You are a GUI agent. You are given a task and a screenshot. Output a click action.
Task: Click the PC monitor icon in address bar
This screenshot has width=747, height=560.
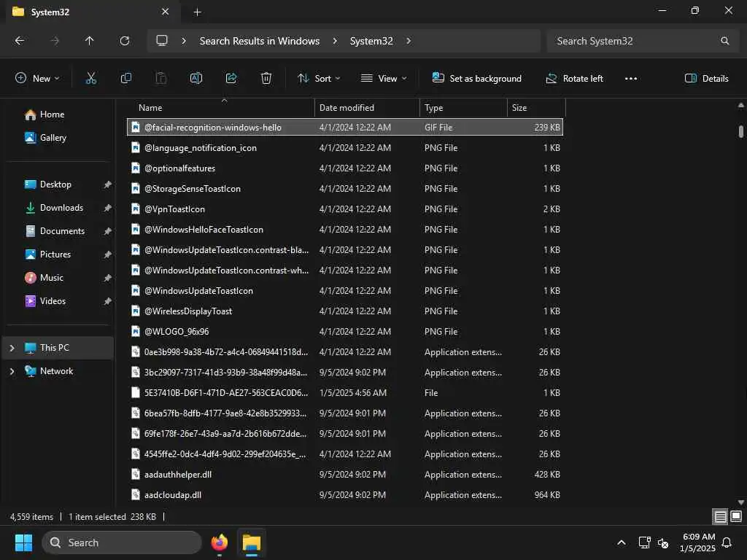162,41
